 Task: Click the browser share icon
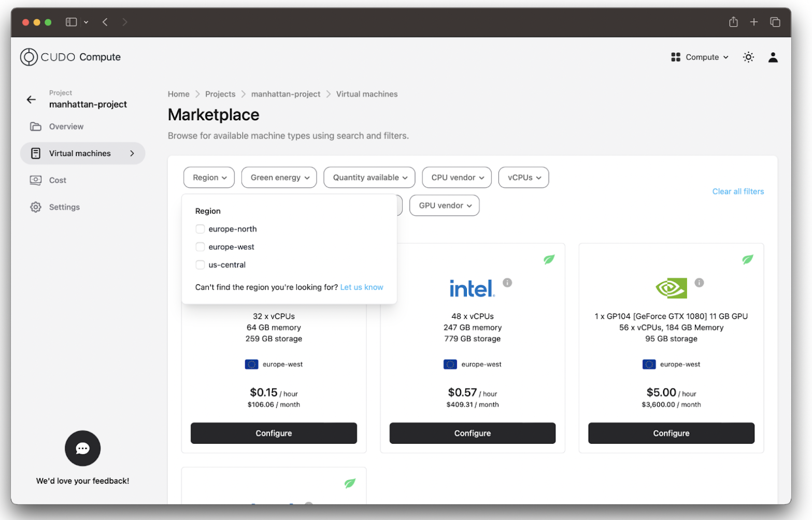click(x=733, y=22)
